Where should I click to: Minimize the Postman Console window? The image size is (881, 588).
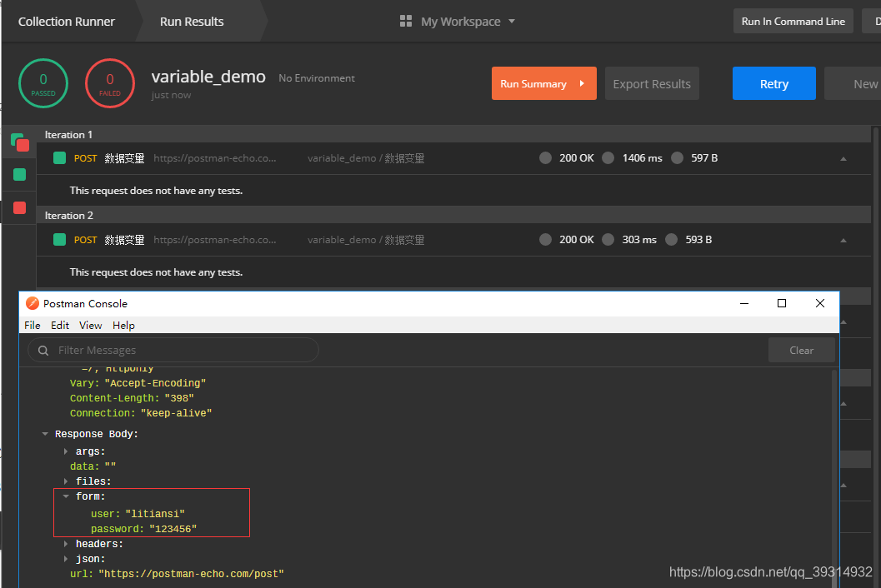[x=744, y=303]
